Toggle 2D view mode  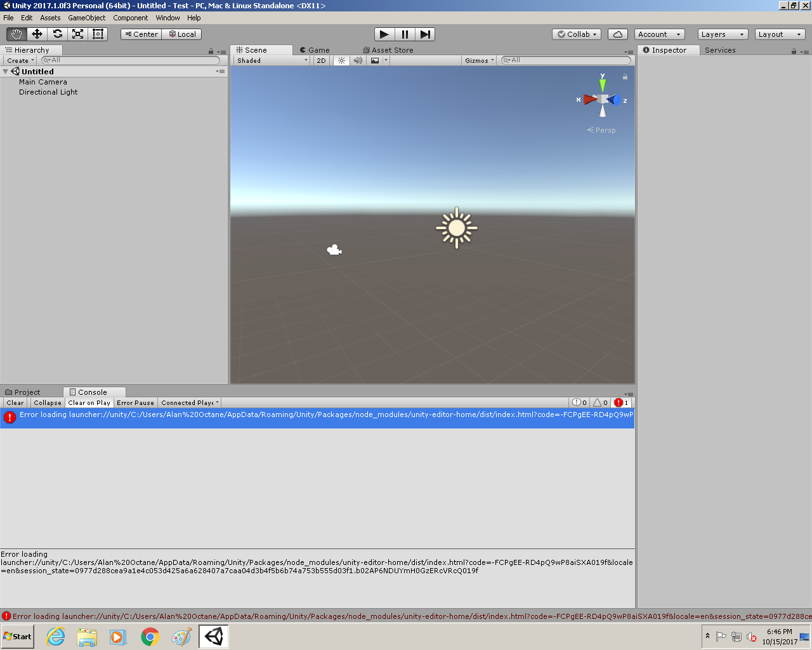click(x=321, y=60)
